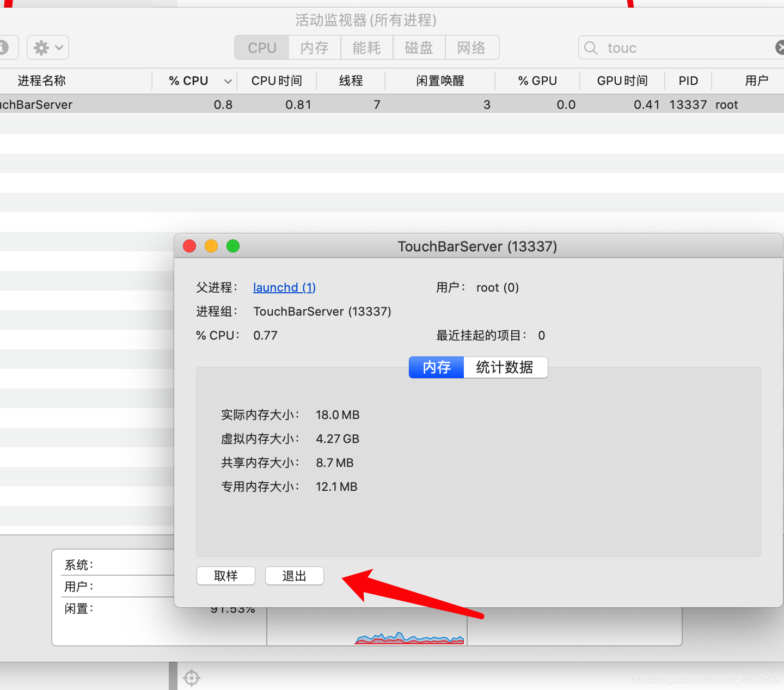Select the TouchBarServer process row
The image size is (784, 690).
(x=392, y=104)
